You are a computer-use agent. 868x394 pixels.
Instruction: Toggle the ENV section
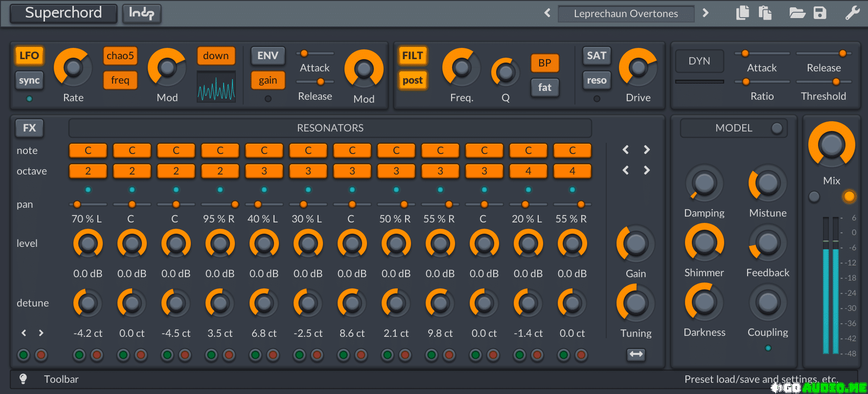(x=268, y=56)
